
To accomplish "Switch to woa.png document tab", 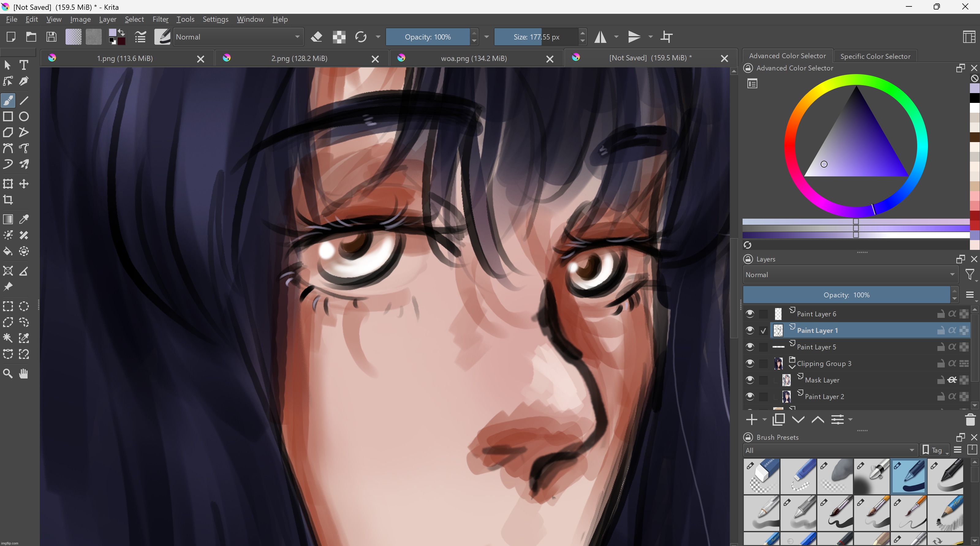I will pyautogui.click(x=473, y=58).
